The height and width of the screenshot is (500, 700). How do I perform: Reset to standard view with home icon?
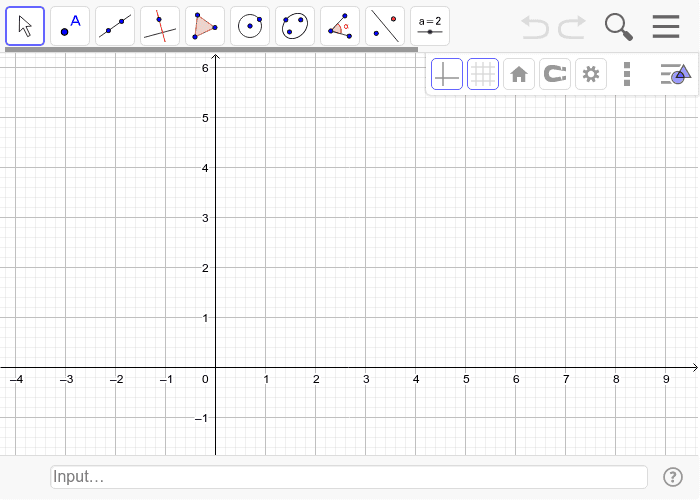coord(519,74)
